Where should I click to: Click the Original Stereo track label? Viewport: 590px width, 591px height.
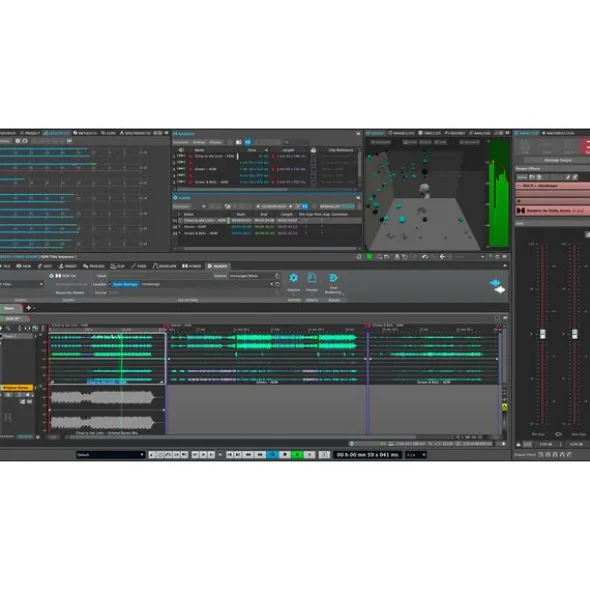(x=17, y=387)
